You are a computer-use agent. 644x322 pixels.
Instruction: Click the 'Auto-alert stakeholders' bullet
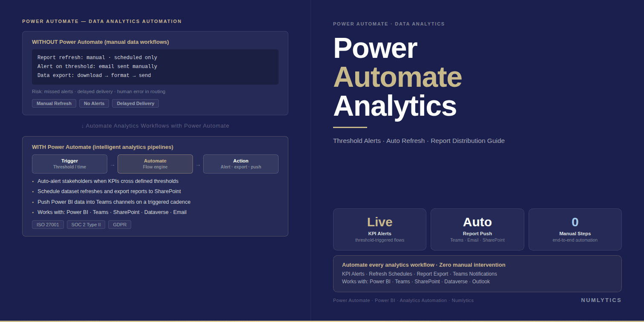tap(108, 181)
